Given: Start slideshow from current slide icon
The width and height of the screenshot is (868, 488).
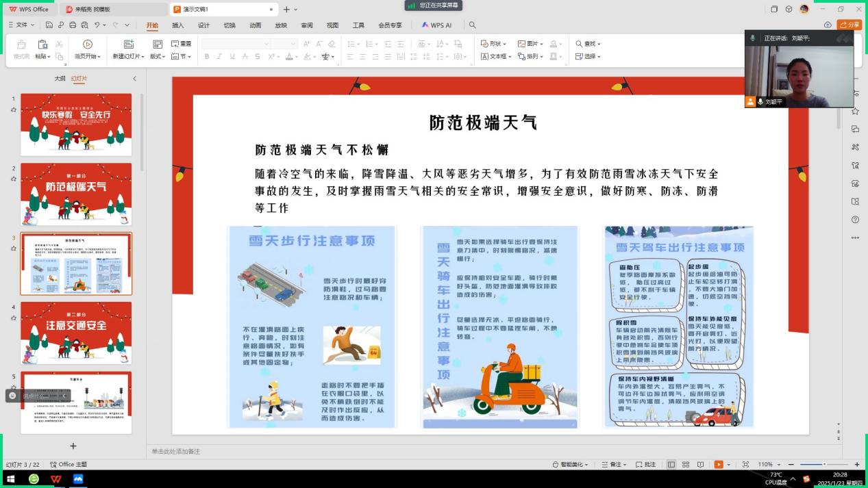Looking at the screenshot, I should (87, 45).
